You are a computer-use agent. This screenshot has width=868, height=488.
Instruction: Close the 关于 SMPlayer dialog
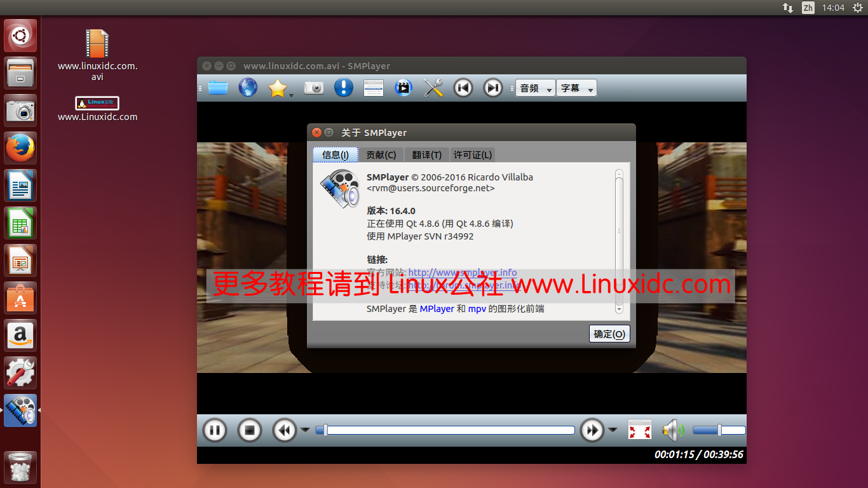(316, 132)
